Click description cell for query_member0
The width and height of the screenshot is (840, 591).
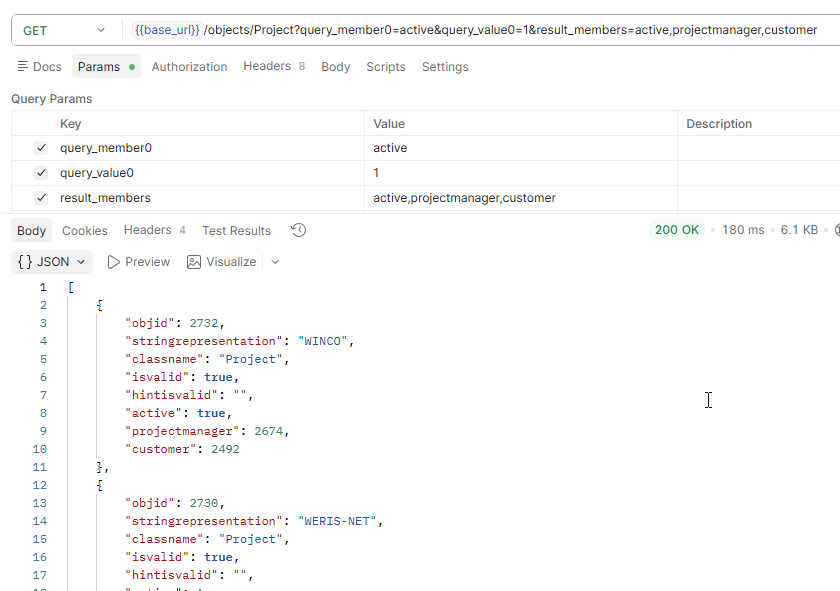[x=759, y=148]
